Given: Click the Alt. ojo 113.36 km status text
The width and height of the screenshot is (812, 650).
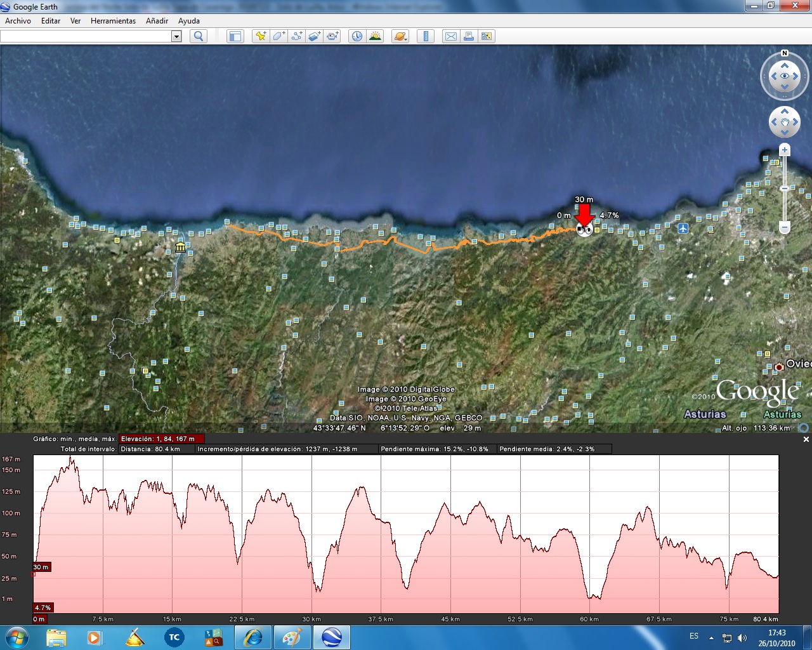Looking at the screenshot, I should pos(756,428).
